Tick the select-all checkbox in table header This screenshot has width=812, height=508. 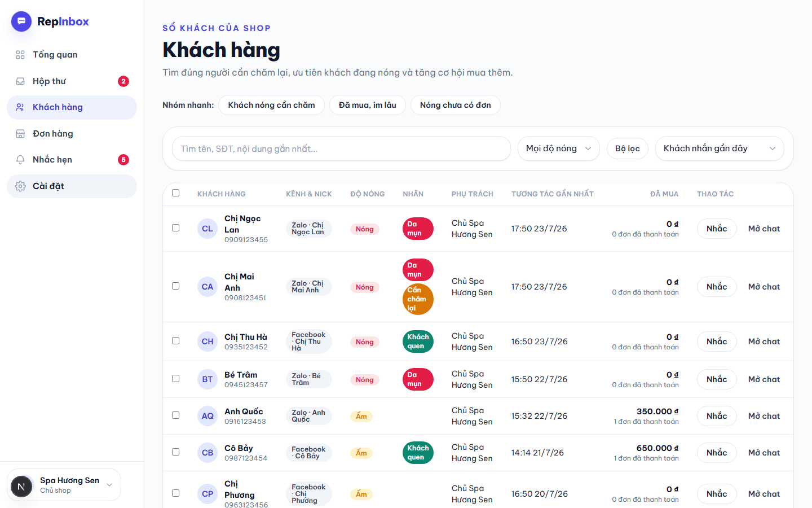point(176,193)
